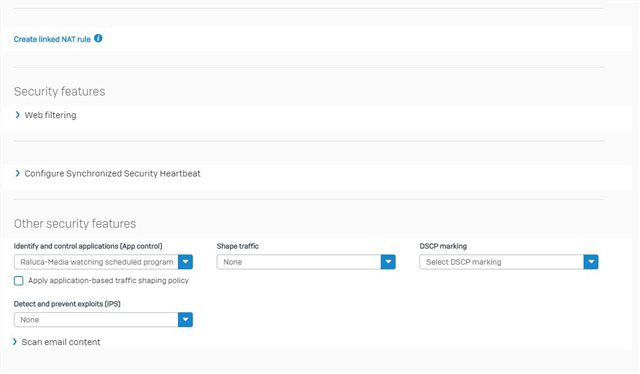
Task: Click the 'Apply application-based traffic shaping policy' label text
Action: click(x=108, y=281)
